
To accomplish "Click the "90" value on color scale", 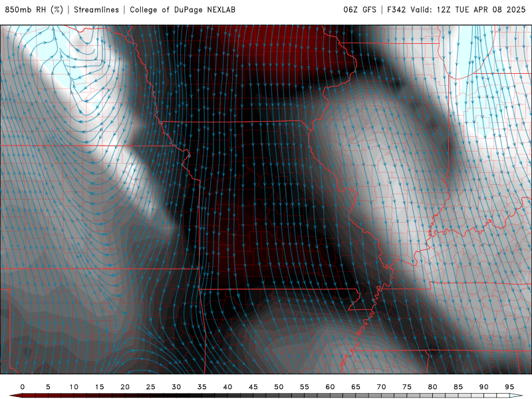I will pyautogui.click(x=483, y=387).
